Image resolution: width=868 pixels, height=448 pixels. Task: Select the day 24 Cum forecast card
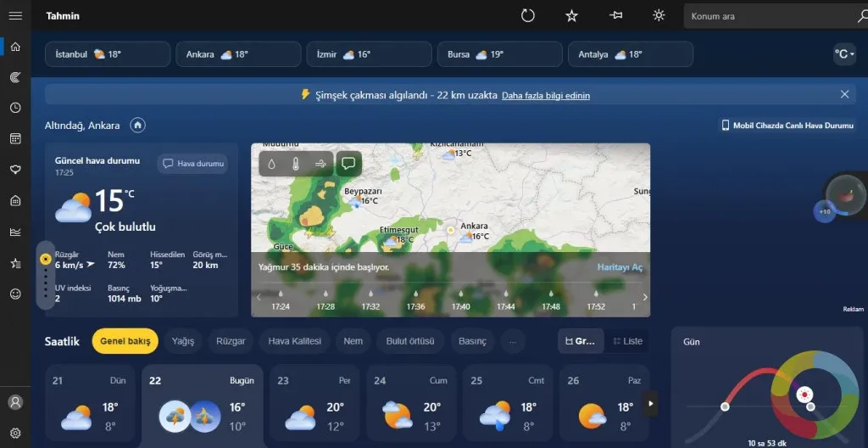click(411, 403)
